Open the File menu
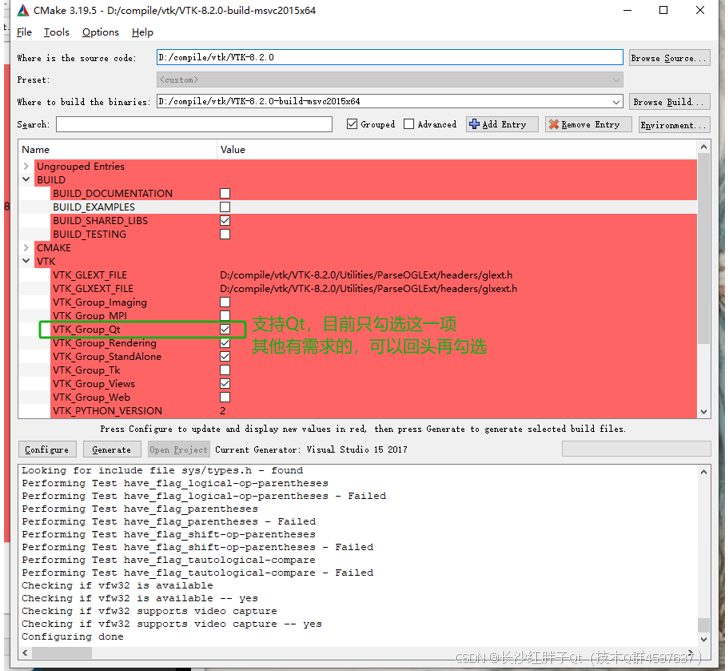 tap(24, 33)
